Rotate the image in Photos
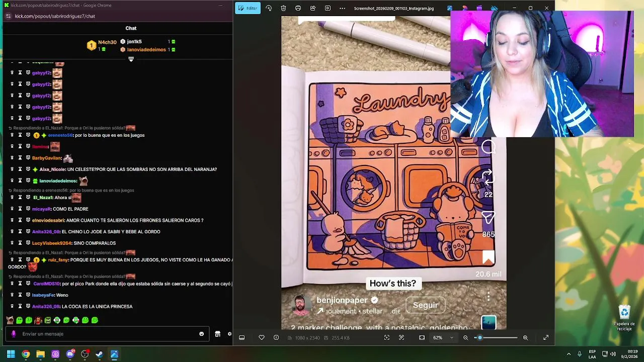644x362 pixels. click(269, 8)
